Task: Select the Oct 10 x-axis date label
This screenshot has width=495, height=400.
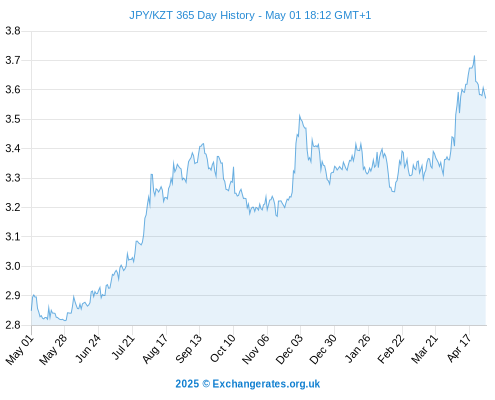Action: point(223,348)
